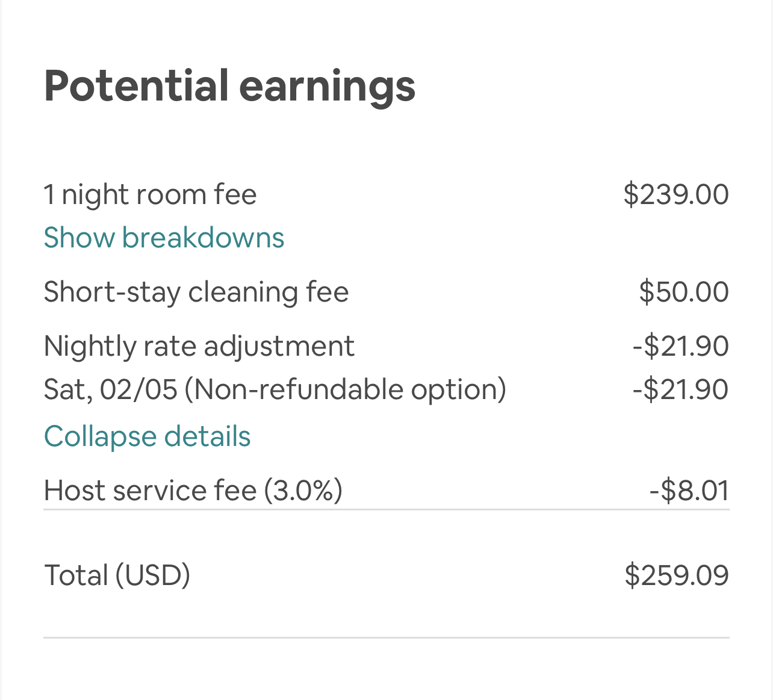Click the Total (USD) label
The height and width of the screenshot is (700, 773).
click(117, 575)
